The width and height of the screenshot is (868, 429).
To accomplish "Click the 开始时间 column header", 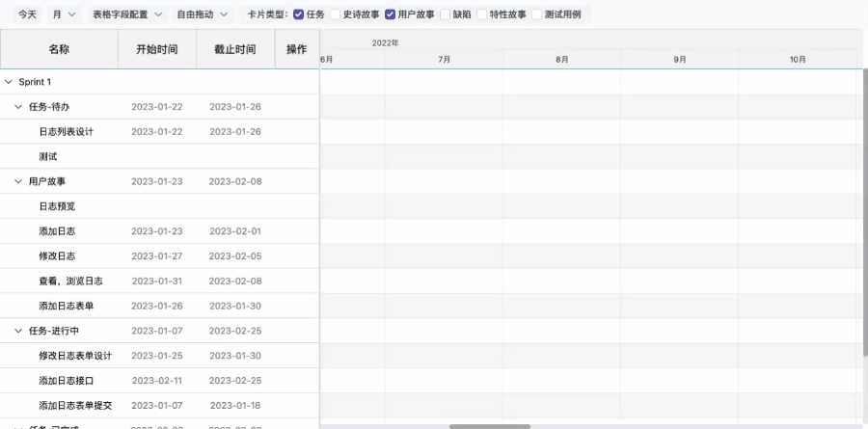I will [156, 49].
